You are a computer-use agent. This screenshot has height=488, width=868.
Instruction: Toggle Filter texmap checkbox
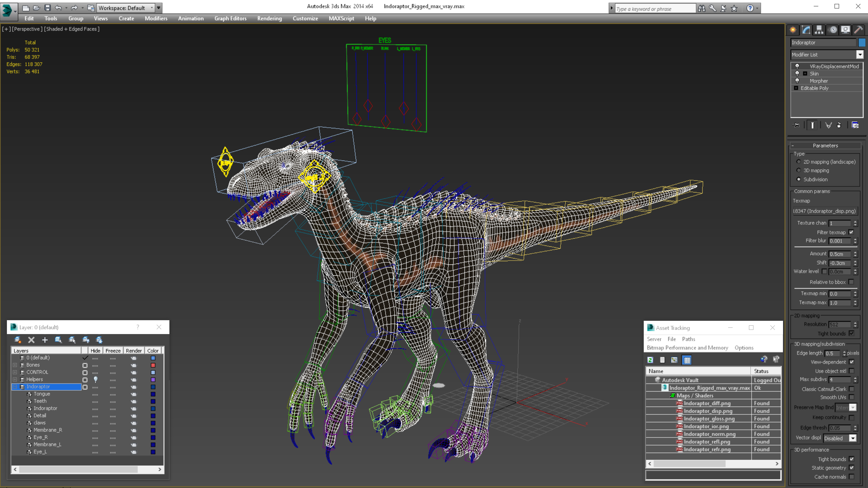(x=851, y=232)
